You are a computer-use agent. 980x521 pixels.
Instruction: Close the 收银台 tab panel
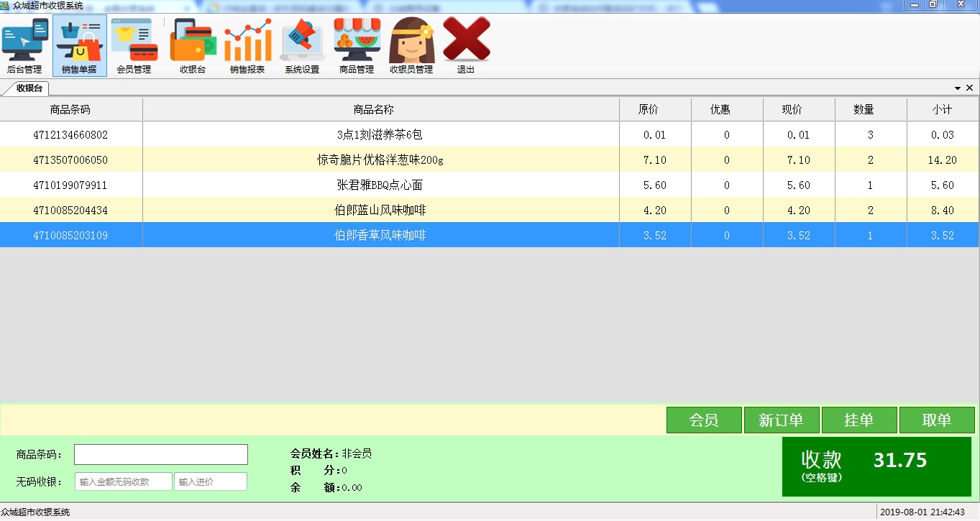click(969, 88)
